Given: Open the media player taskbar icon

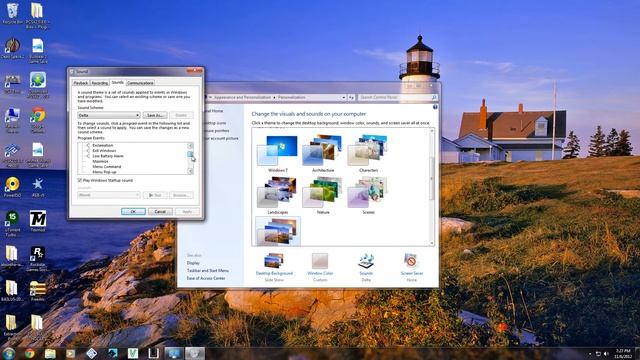Looking at the screenshot, I should point(71,353).
